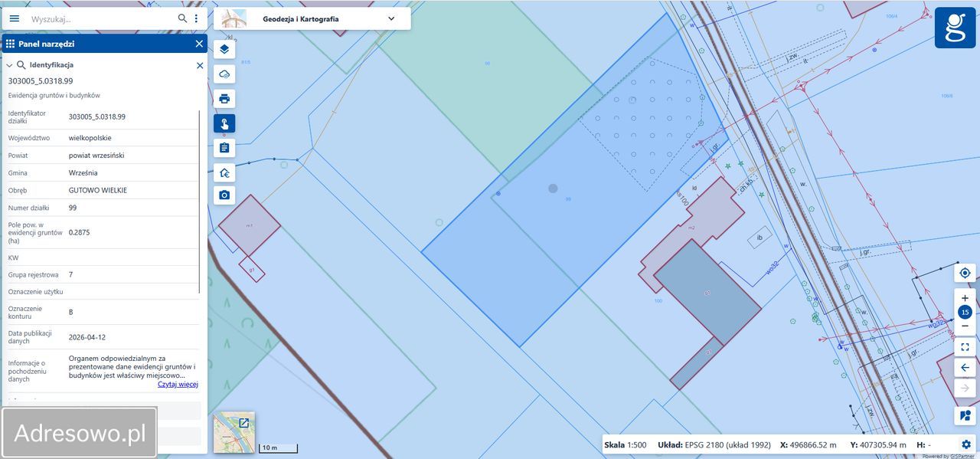Click the Geodezja i Kartografia map thumbnail
Viewport: 980px width, 459px height.
(x=234, y=18)
